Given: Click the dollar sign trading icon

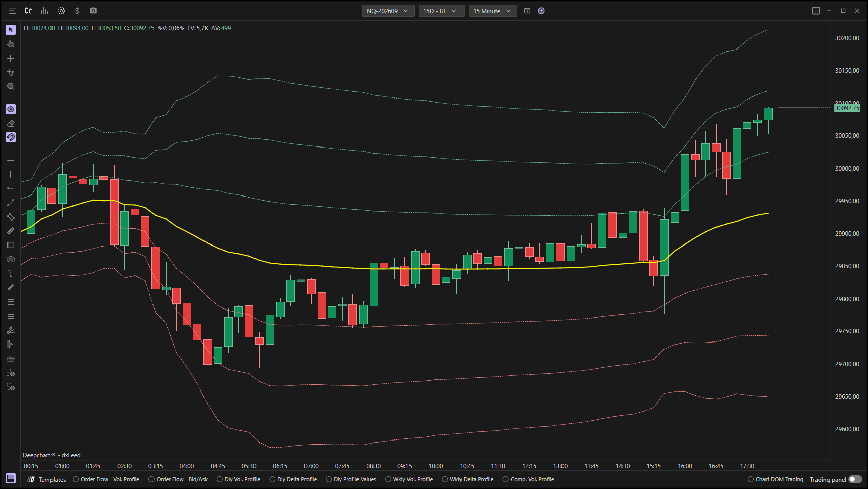Looking at the screenshot, I should (77, 11).
